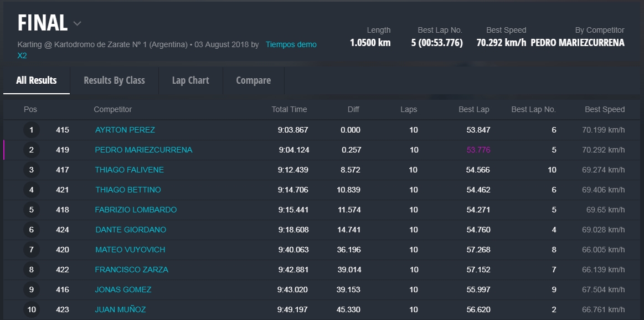The width and height of the screenshot is (644, 320).
Task: Click position 2 circle badge
Action: pos(32,150)
